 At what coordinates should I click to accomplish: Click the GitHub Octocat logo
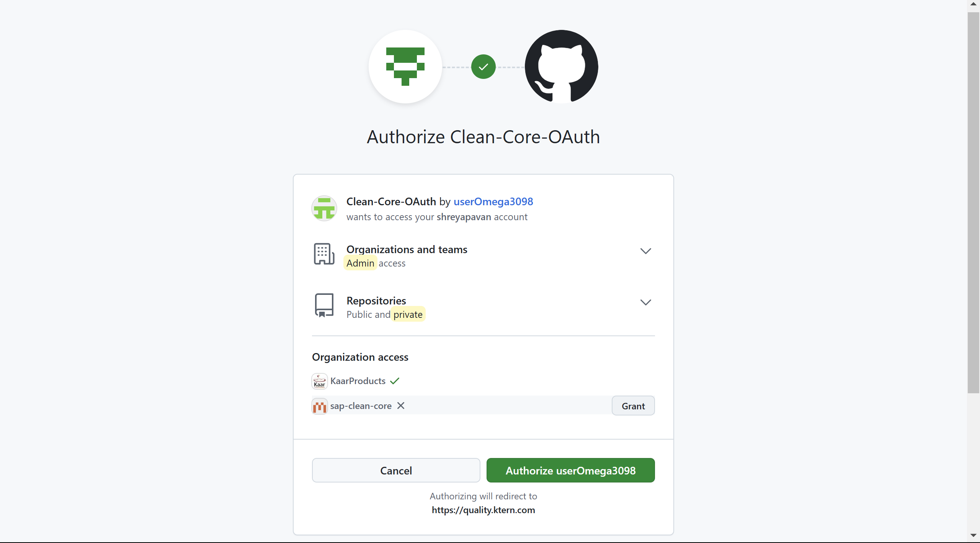point(561,67)
